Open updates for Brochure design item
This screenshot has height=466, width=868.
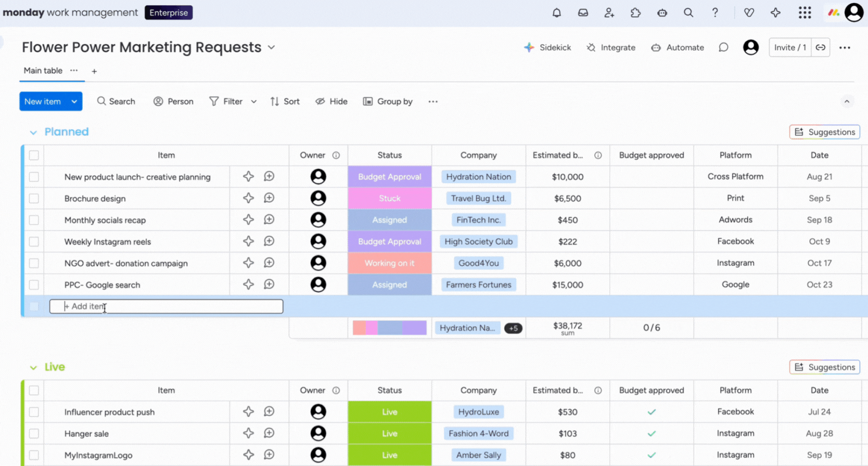[x=269, y=198]
